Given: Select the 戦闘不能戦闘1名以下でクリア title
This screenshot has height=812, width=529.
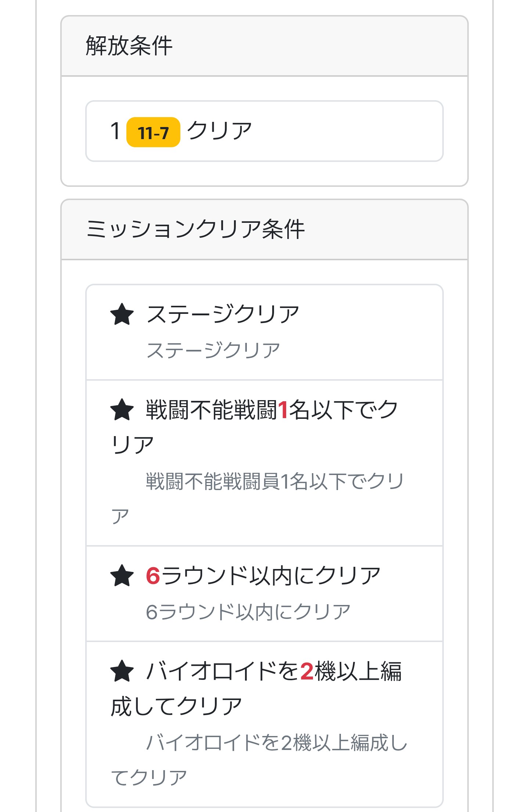Looking at the screenshot, I should pyautogui.click(x=272, y=410).
